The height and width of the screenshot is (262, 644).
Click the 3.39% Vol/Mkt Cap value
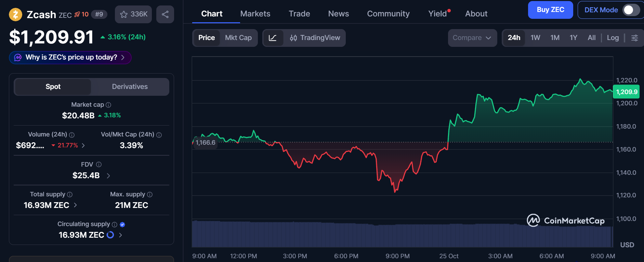[131, 146]
